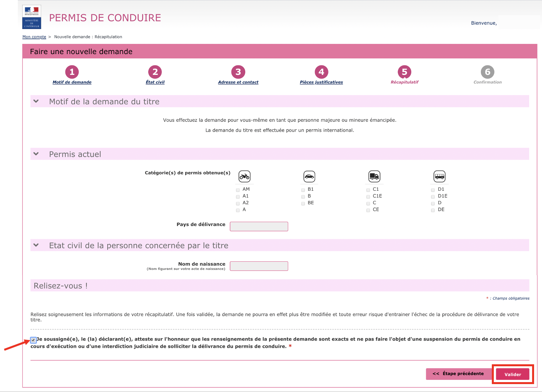Click the Nom de naissance field
The height and width of the screenshot is (392, 542).
[259, 266]
